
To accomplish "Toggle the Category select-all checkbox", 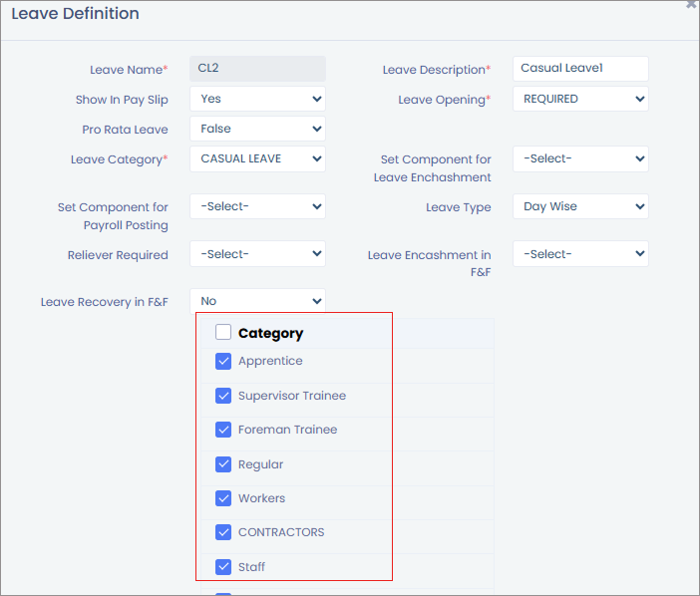I will point(223,333).
